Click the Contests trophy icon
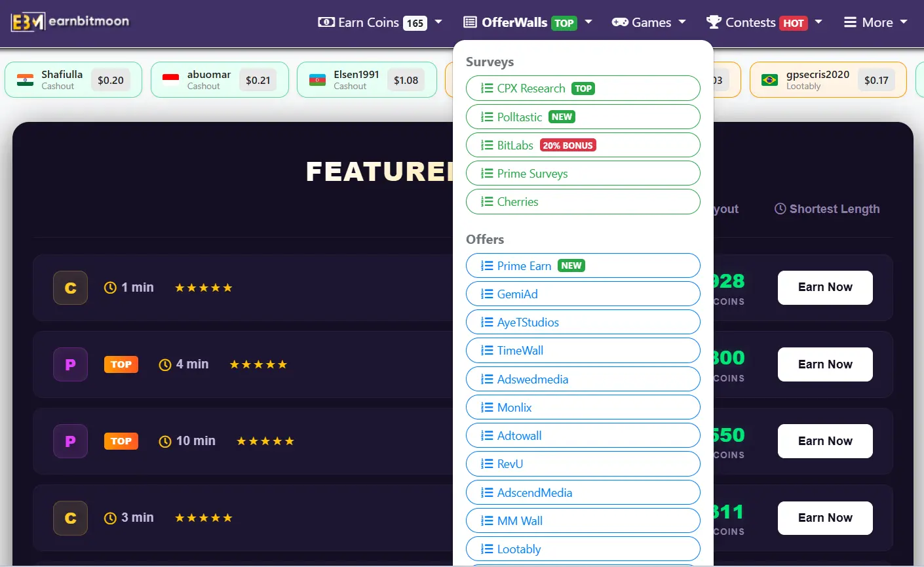 (714, 22)
